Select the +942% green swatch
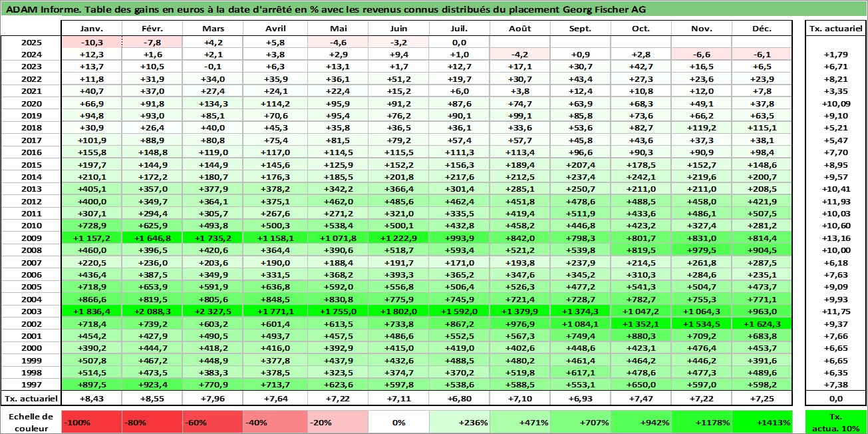 coord(640,423)
